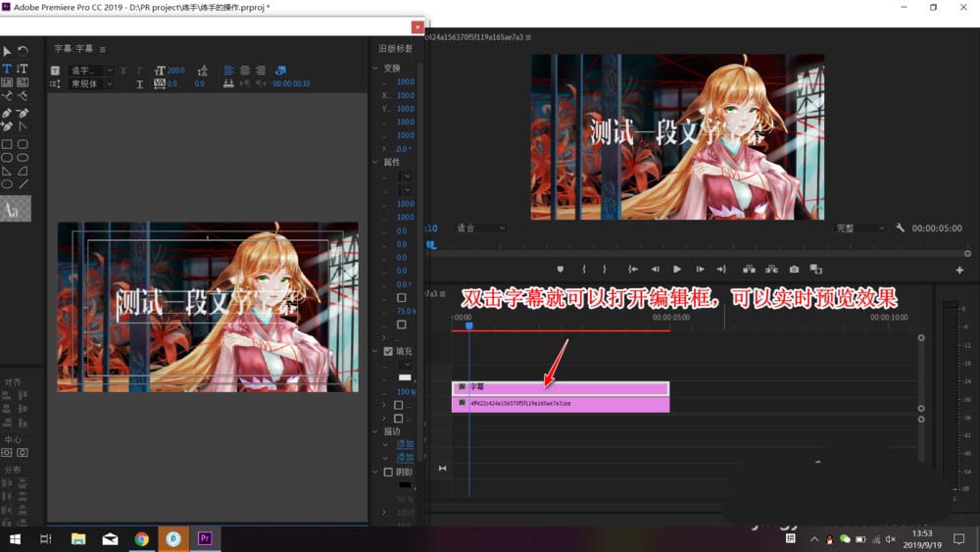Click the Lift icon
Screen dimensions: 980x552
point(749,269)
